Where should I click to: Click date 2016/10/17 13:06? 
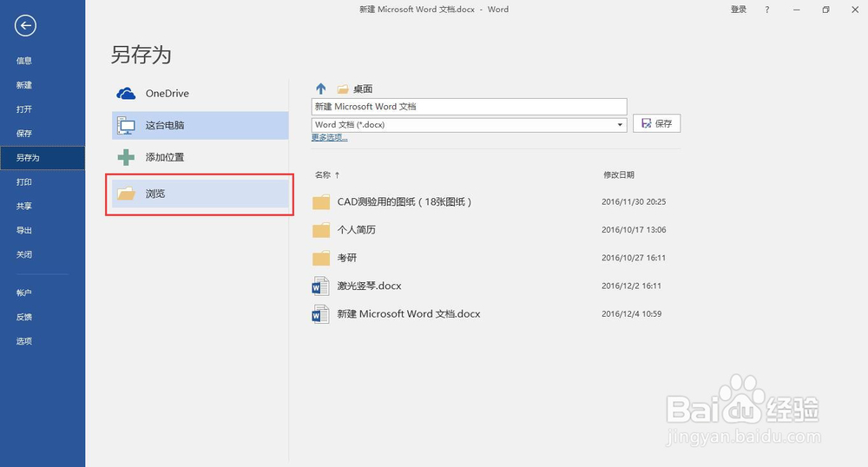click(x=634, y=230)
